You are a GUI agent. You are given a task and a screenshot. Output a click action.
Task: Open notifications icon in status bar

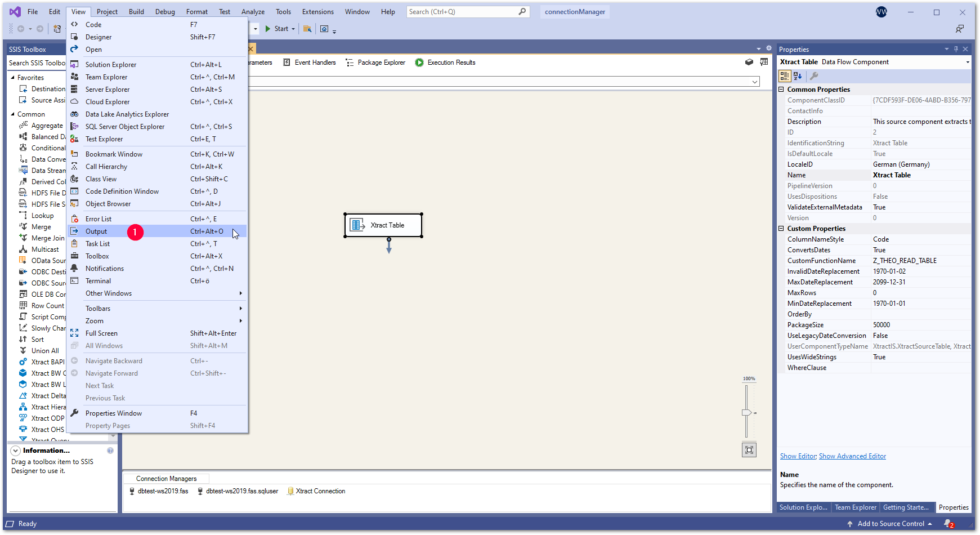point(948,524)
